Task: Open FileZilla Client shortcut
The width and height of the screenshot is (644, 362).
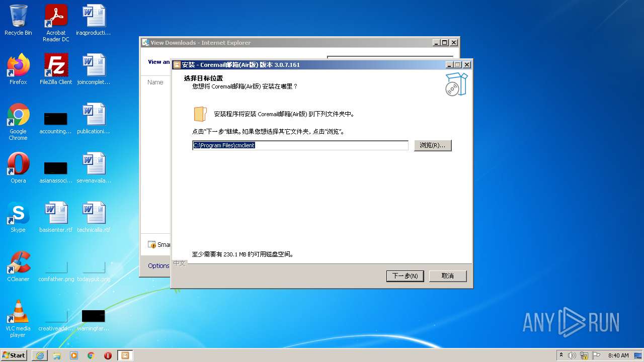Action: [56, 69]
